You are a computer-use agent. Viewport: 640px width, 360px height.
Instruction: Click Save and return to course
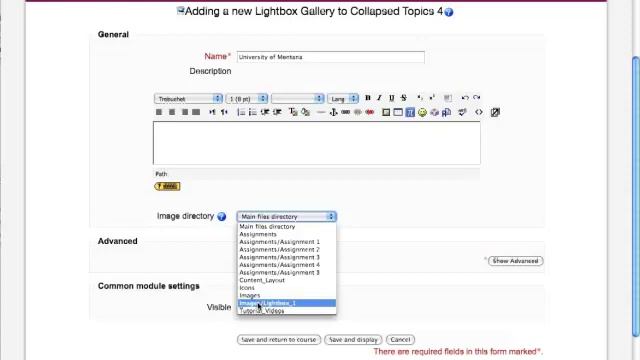point(279,340)
